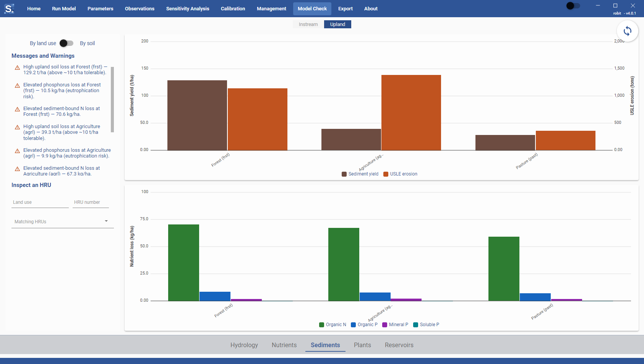Screen dimensions: 644x364
Task: Click the messages list scrollbar
Action: click(x=112, y=99)
